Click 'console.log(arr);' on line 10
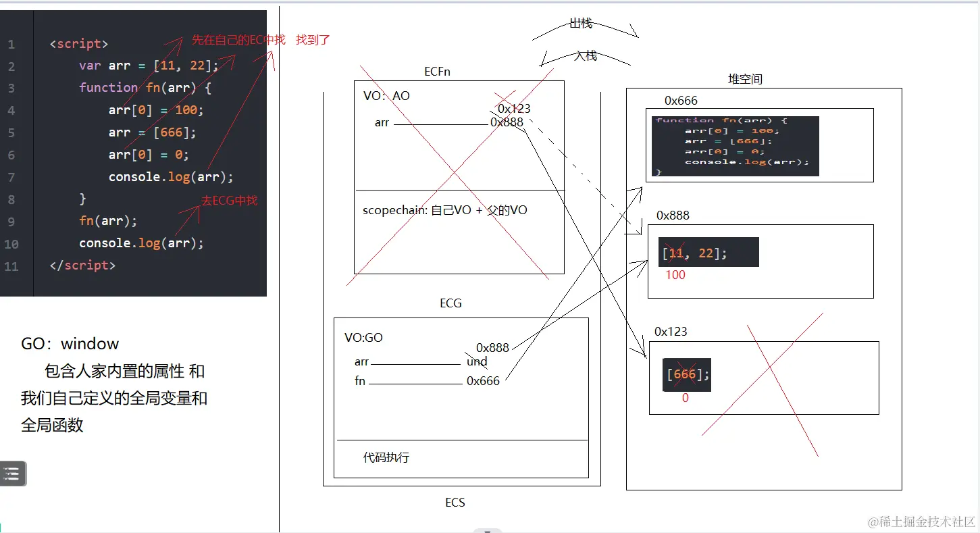 click(141, 243)
